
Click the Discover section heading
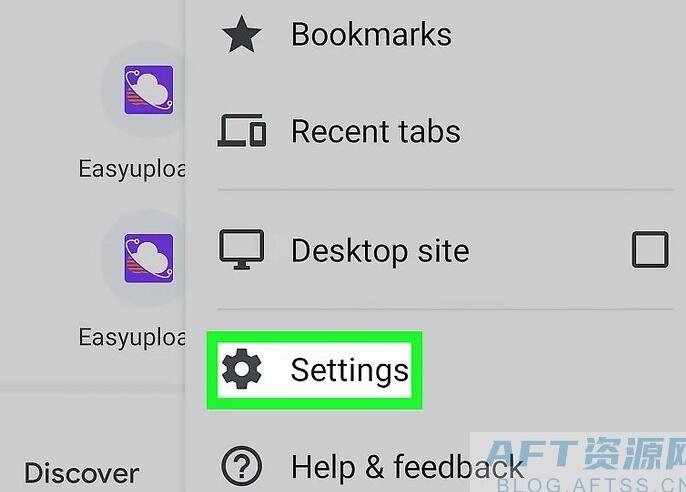coord(82,473)
